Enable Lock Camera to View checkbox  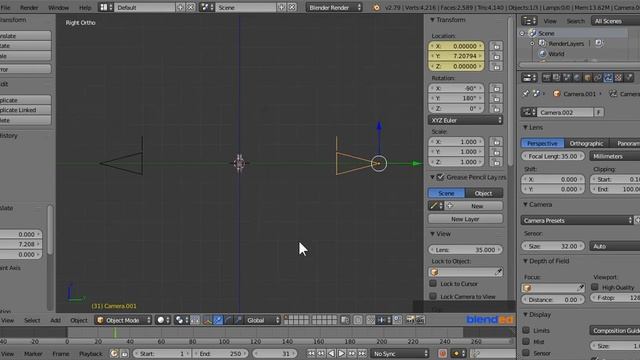[433, 296]
